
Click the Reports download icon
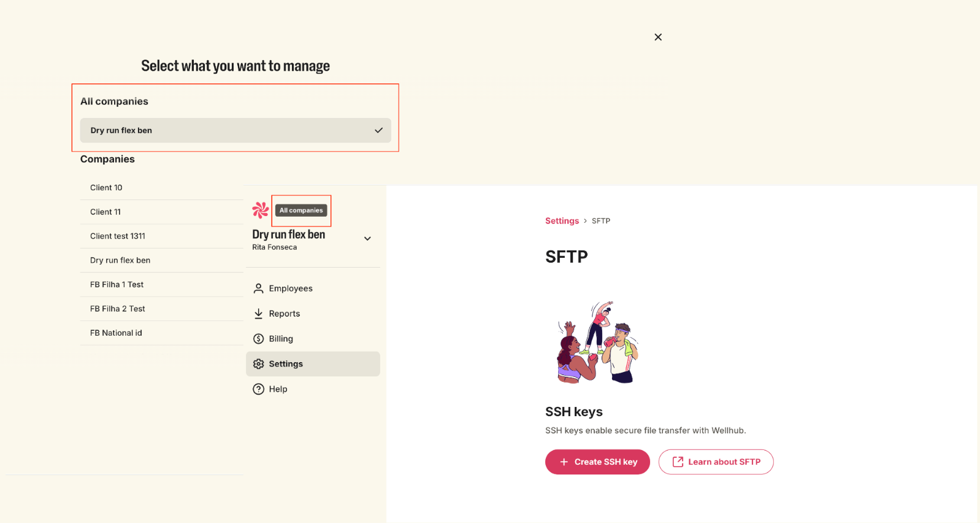[259, 314]
